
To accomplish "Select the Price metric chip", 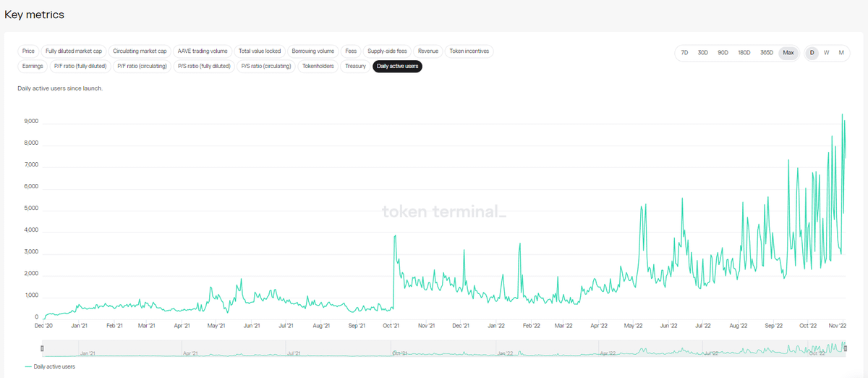I will point(29,51).
